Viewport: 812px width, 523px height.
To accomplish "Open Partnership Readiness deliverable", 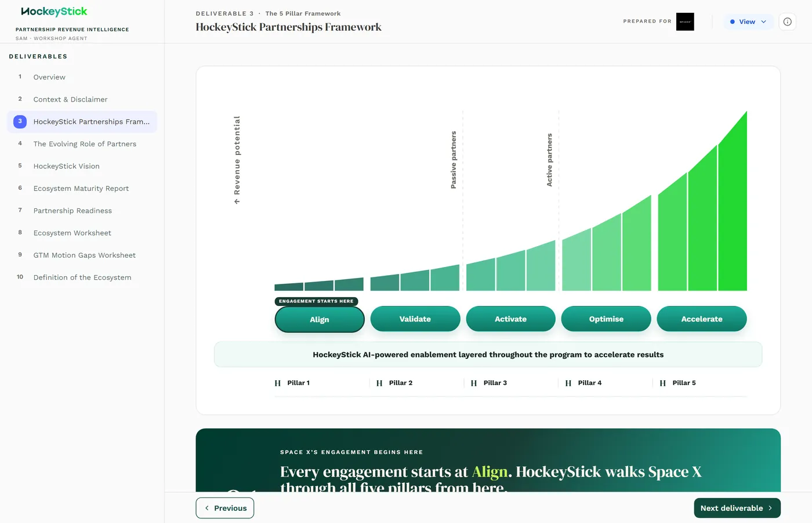I will tap(82, 211).
